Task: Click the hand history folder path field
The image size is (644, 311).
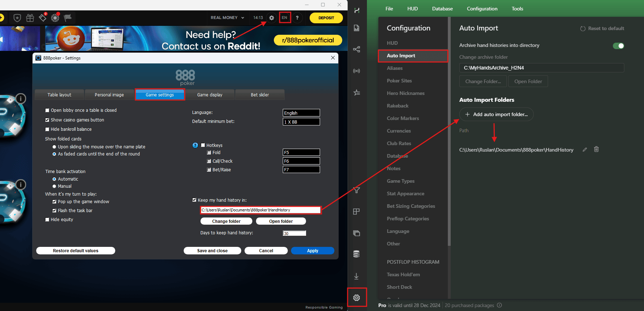Action: (261, 210)
